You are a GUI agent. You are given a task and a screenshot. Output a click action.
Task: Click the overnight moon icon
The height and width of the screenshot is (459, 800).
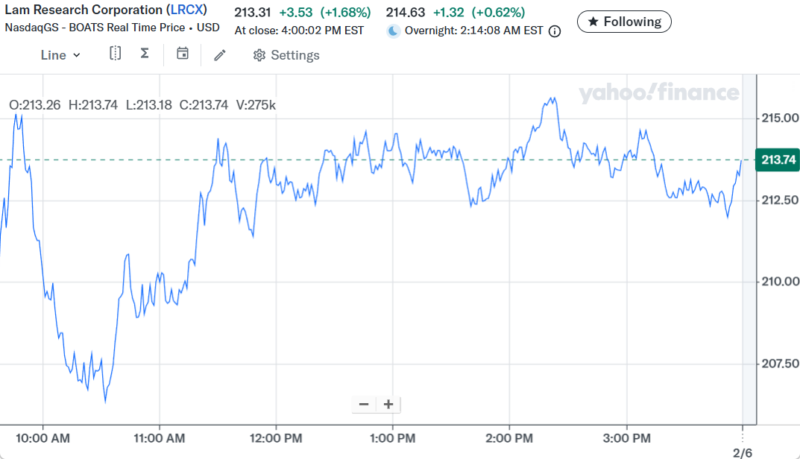click(x=393, y=31)
